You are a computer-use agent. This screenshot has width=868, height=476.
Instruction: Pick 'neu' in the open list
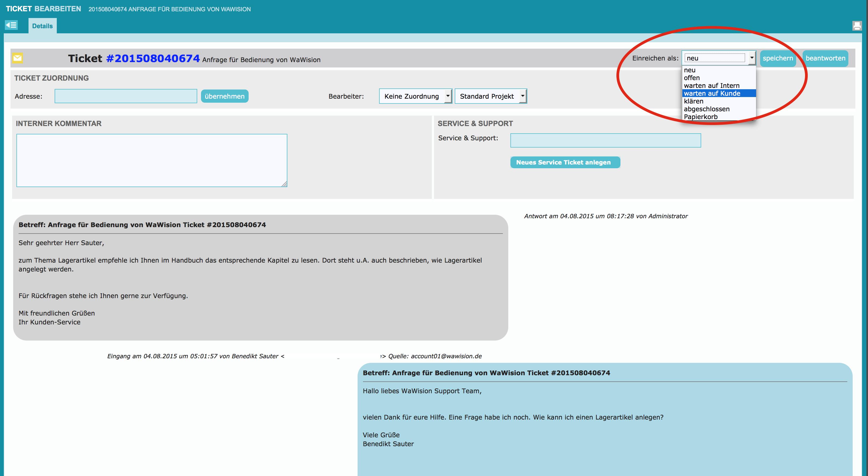(689, 70)
